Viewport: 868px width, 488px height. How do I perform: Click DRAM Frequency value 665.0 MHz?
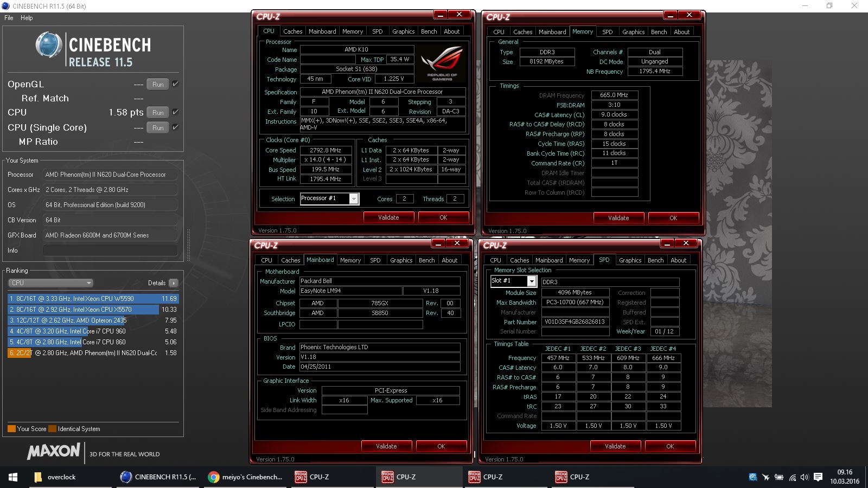[x=614, y=95]
